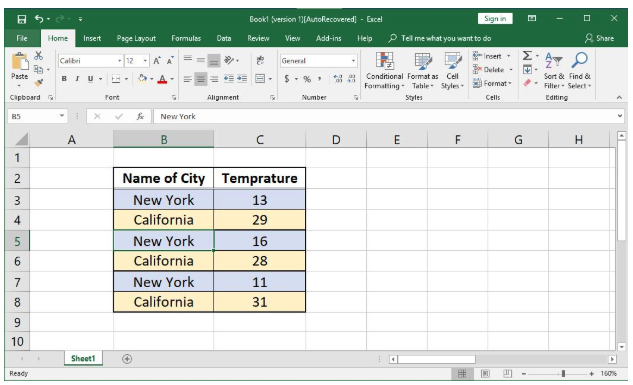Switch to the Page Layout tab

point(136,38)
